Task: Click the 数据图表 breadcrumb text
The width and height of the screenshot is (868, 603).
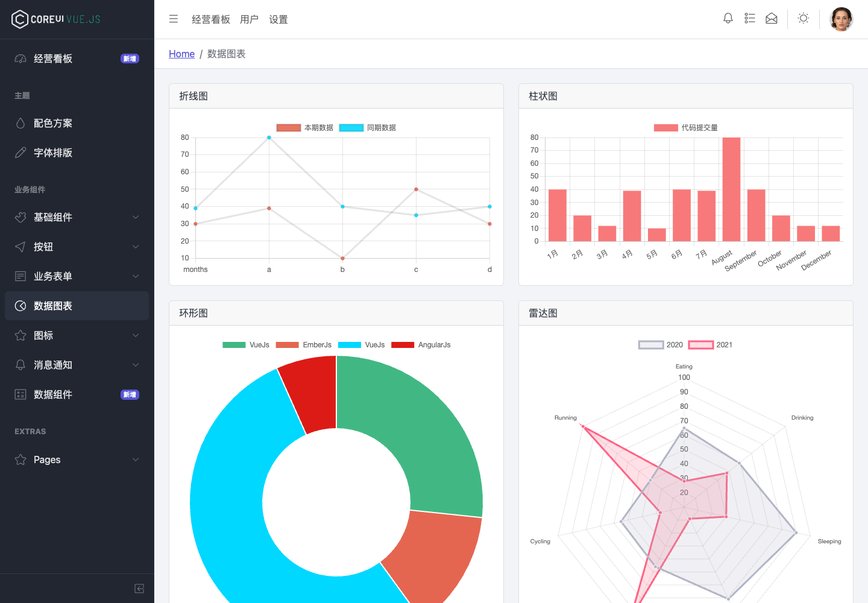Action: 227,54
